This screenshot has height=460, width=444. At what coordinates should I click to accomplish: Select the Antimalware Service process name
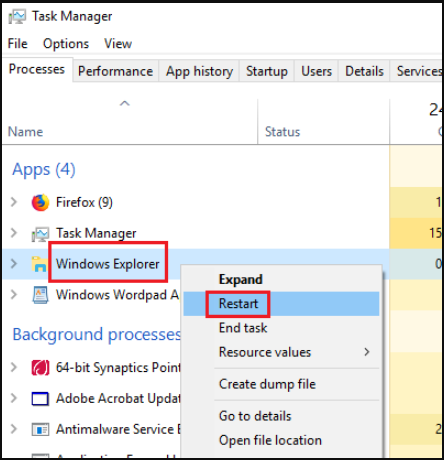[x=118, y=429]
